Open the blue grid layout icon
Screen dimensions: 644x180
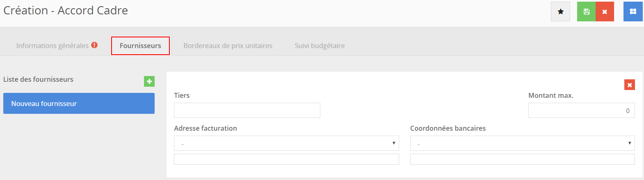[x=633, y=12]
